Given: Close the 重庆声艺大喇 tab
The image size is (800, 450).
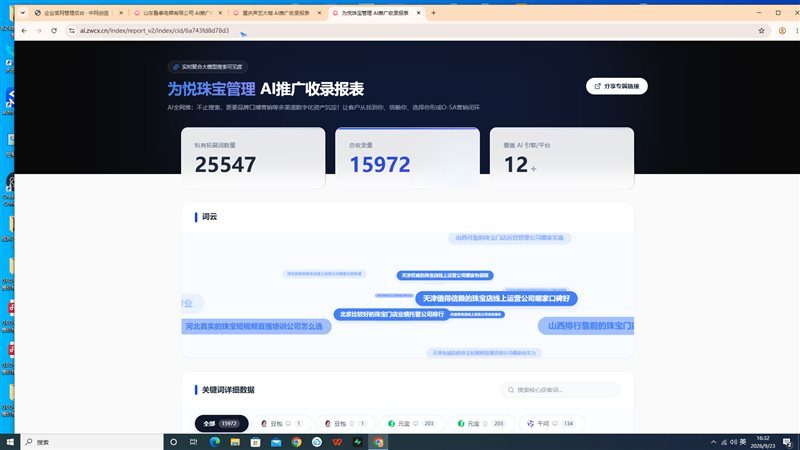Looking at the screenshot, I should 319,13.
